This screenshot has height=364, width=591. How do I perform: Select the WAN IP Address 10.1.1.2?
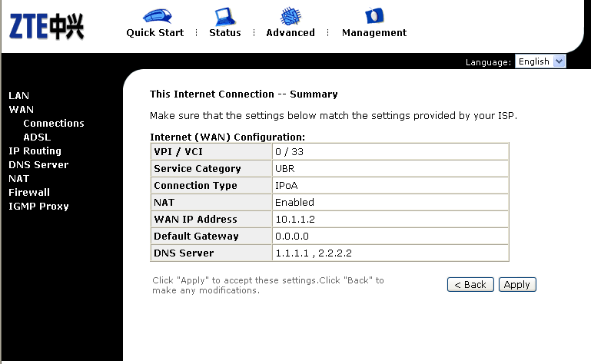pos(295,220)
